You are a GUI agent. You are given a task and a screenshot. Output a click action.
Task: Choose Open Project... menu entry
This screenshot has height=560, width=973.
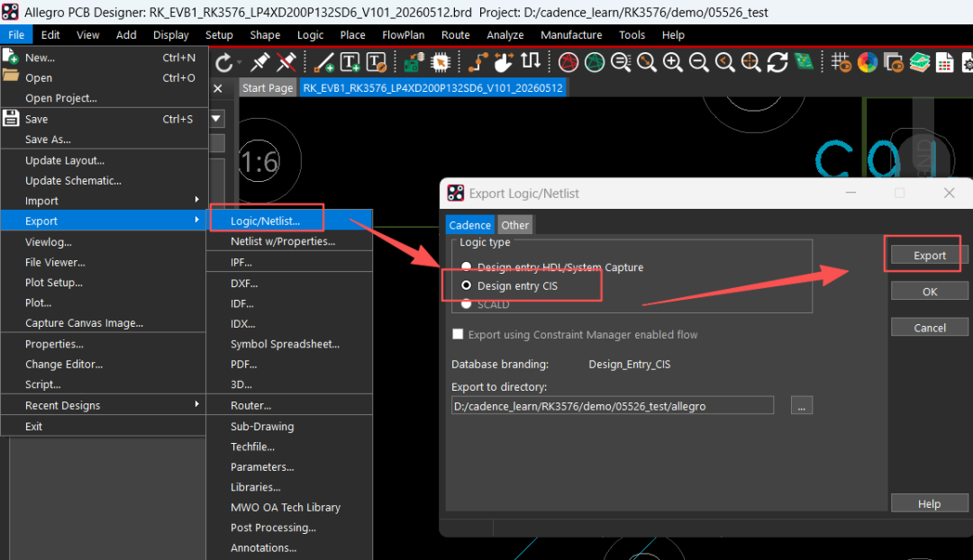coord(103,98)
